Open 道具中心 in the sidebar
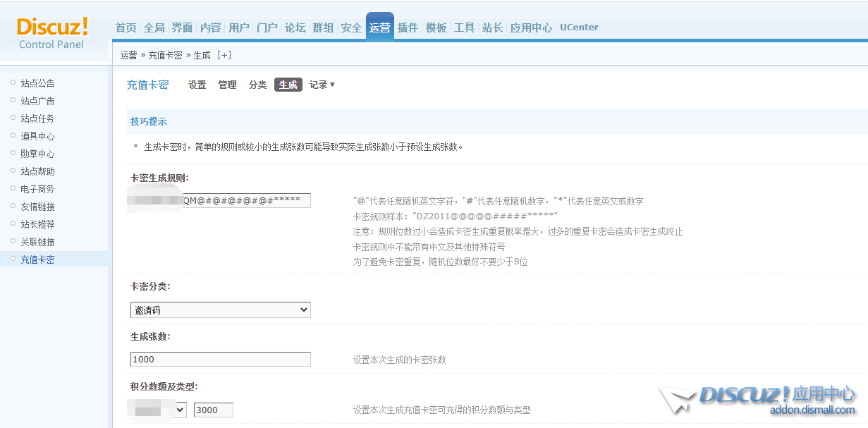 (37, 136)
